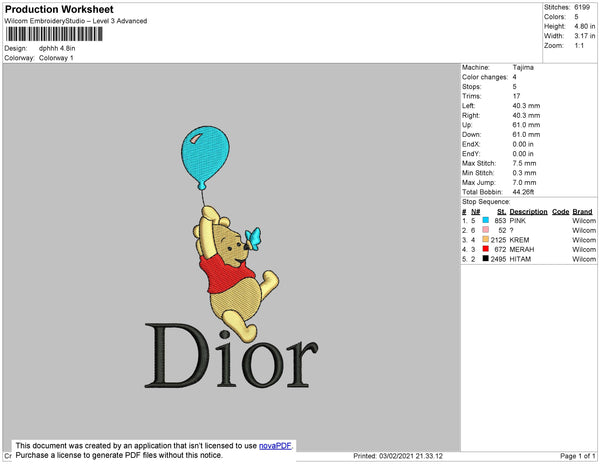600x464 pixels.
Task: Click the Code column header
Action: pyautogui.click(x=561, y=212)
